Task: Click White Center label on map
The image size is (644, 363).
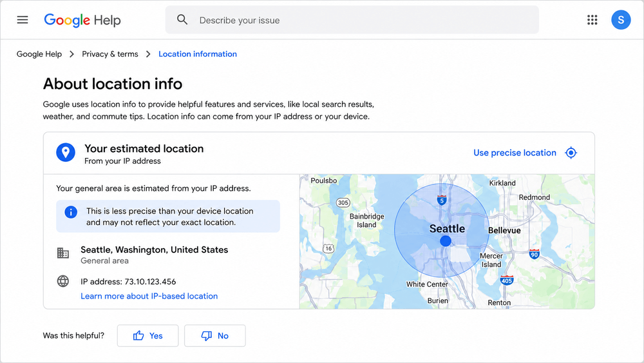Action: pyautogui.click(x=427, y=284)
